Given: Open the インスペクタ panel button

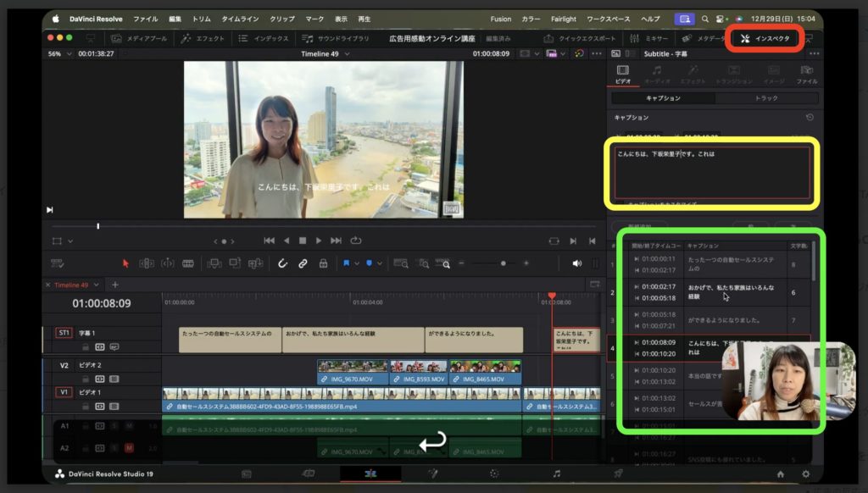Looking at the screenshot, I should pyautogui.click(x=765, y=38).
